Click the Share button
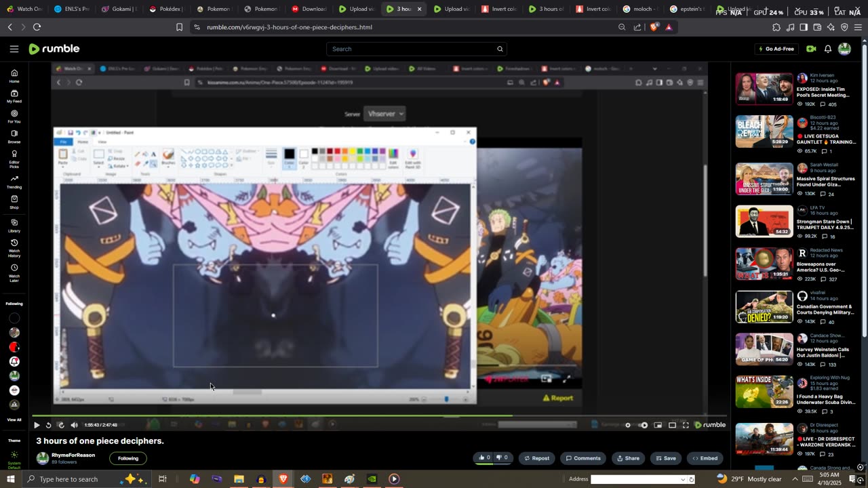The width and height of the screenshot is (868, 488). click(628, 458)
